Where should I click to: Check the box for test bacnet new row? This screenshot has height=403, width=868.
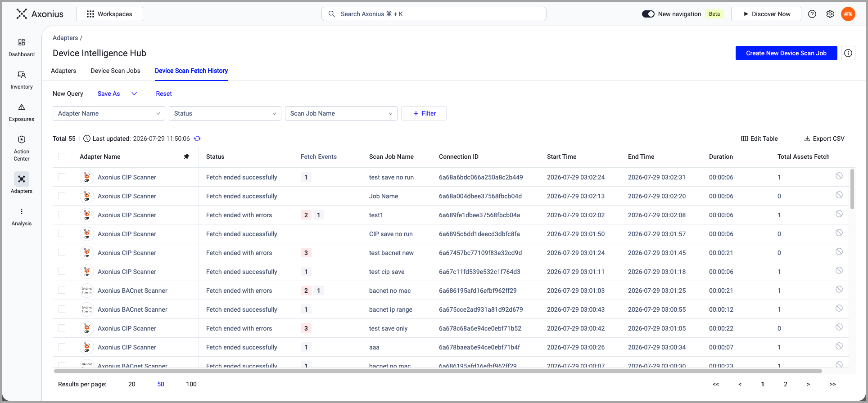tap(62, 252)
